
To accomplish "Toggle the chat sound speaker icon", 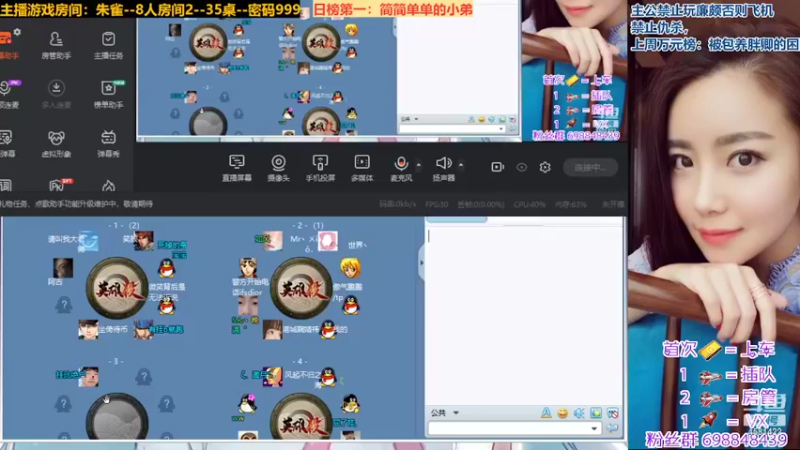I will pos(579,413).
